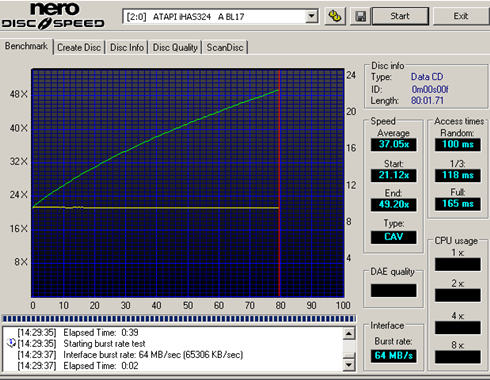Click the 48X label on speed axis
The image size is (490, 380).
pyautogui.click(x=19, y=94)
